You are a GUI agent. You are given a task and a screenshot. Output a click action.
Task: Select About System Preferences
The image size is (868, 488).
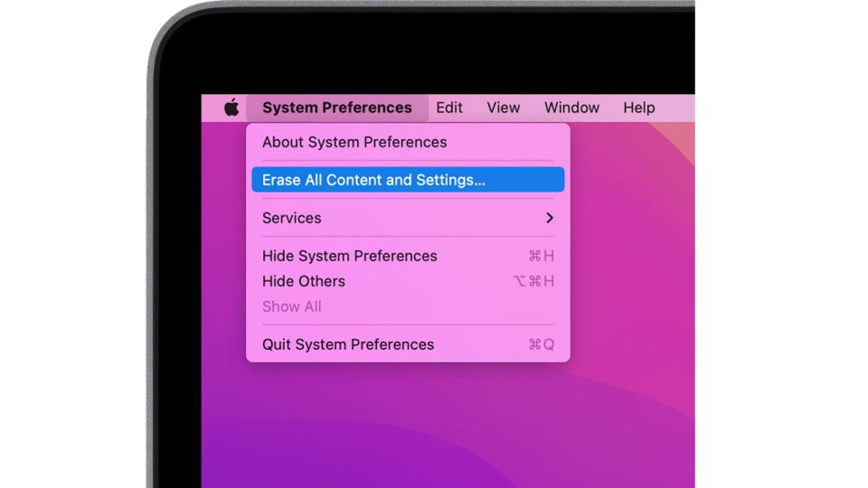pos(354,142)
